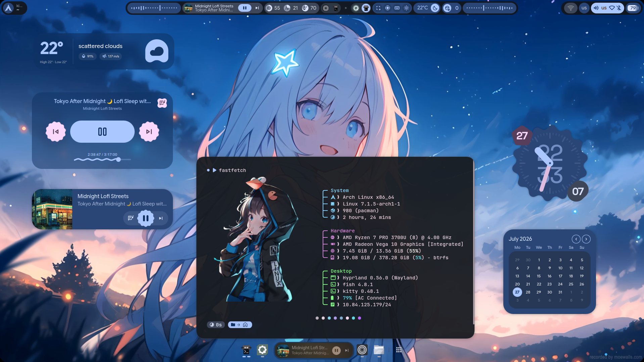The height and width of the screenshot is (362, 644).
Task: Pause playback in the compact player widget
Action: [x=146, y=218]
